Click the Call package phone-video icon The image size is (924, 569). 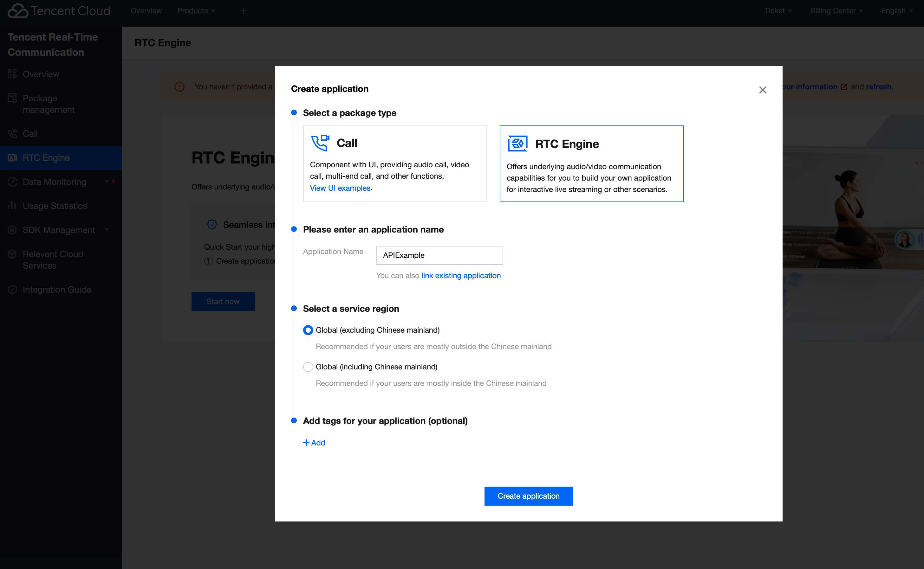click(x=321, y=143)
